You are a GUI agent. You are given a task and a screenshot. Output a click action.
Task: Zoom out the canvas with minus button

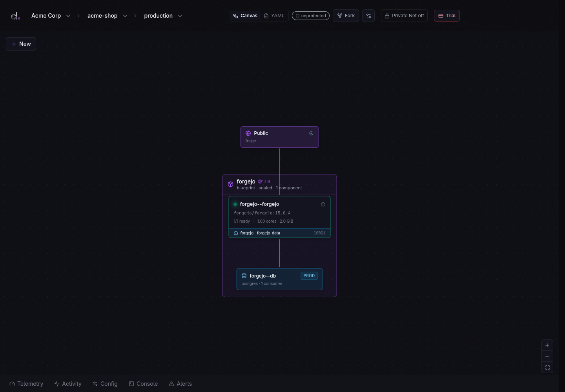(x=547, y=356)
